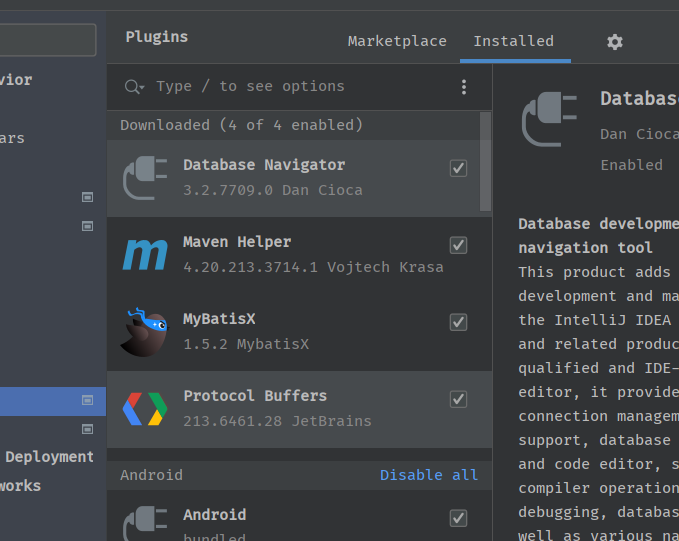Click the settings search box in the sidebar
The height and width of the screenshot is (541, 679).
coord(48,40)
